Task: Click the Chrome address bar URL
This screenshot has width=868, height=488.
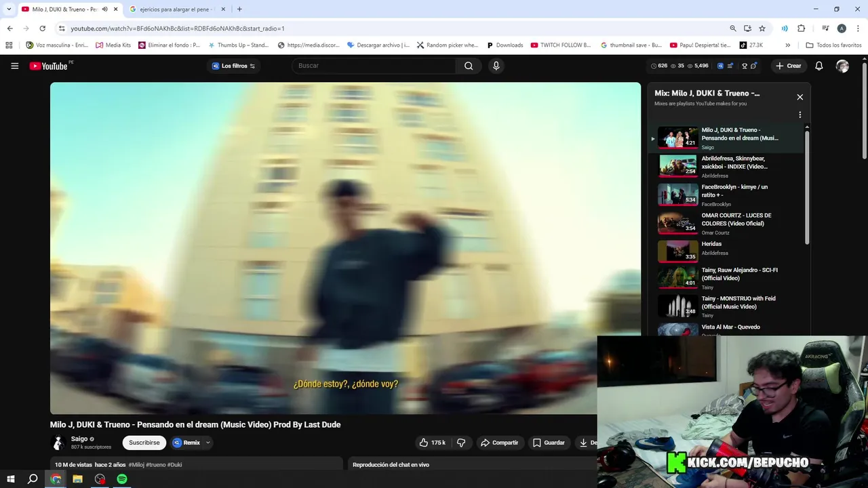Action: [178, 28]
